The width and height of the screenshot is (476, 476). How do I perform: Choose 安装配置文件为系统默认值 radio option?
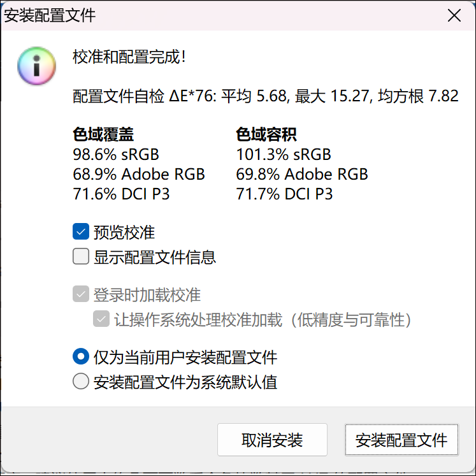[x=81, y=382]
